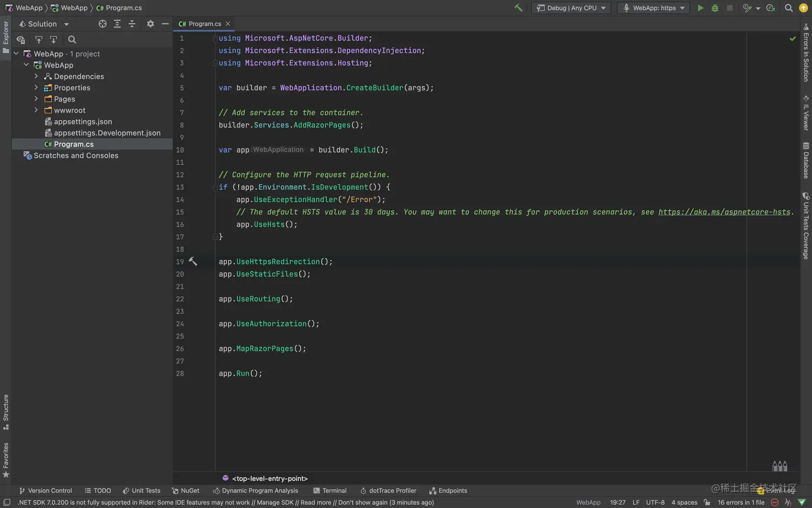Select Scratches and Consoles node
Screen dimensions: 812x508
click(x=76, y=155)
